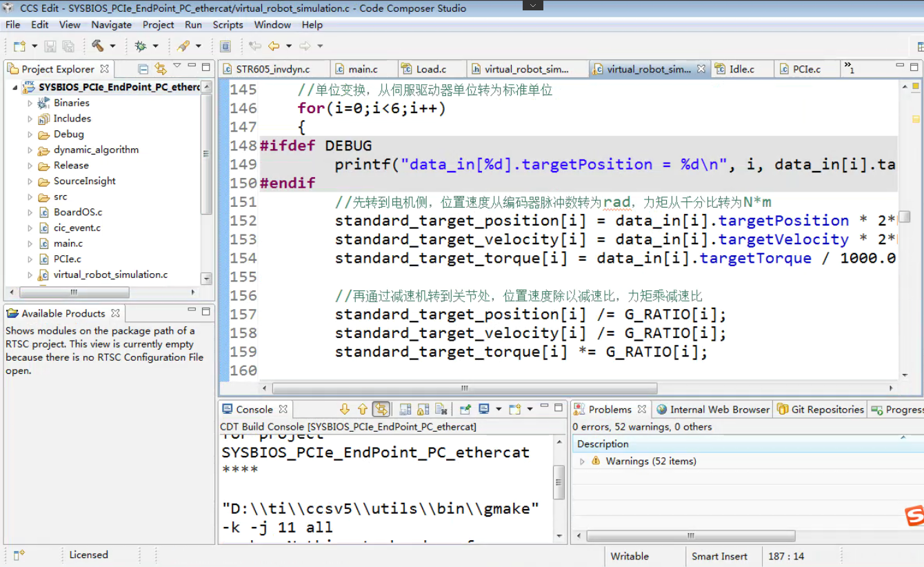Viewport: 924px width, 567px height.
Task: Show hidden editor tabs list
Action: 850,68
